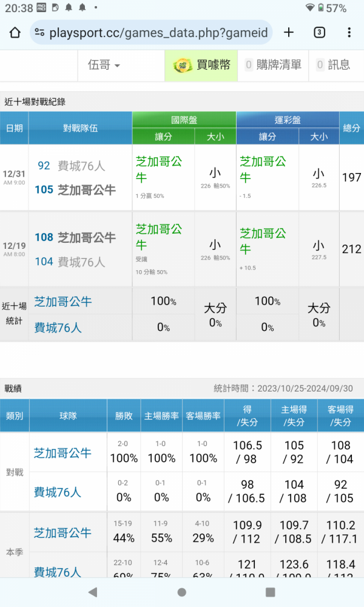Screen dimensions: 364x607
Task: Open 芝加哥公牛 link in 本季 row
Action: [x=62, y=533]
